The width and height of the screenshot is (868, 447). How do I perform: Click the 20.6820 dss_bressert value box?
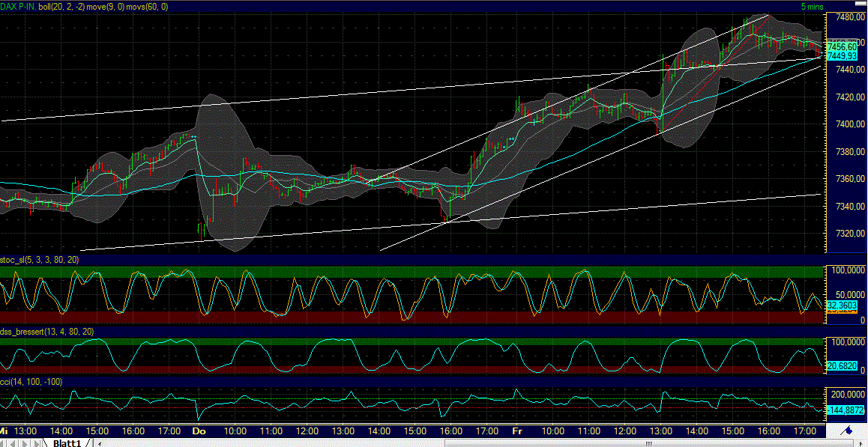pos(843,366)
